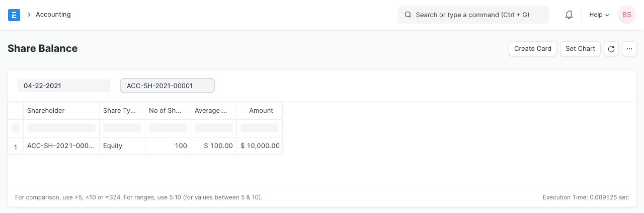Select the $ 10,000.00 amount cell
Viewport: 644px width, 213px height.
click(260, 146)
